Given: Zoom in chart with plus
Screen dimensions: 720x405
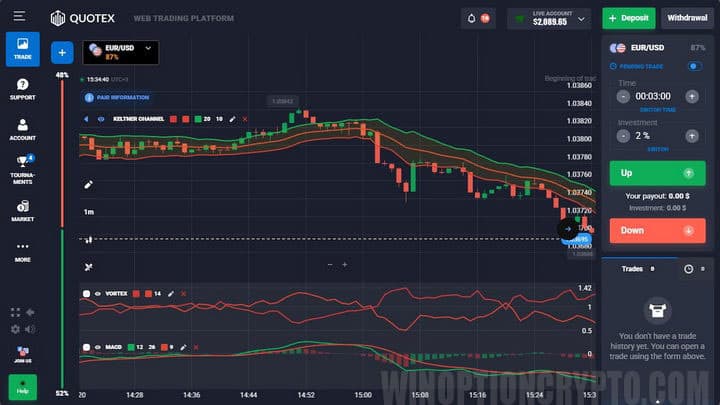Looking at the screenshot, I should point(344,264).
